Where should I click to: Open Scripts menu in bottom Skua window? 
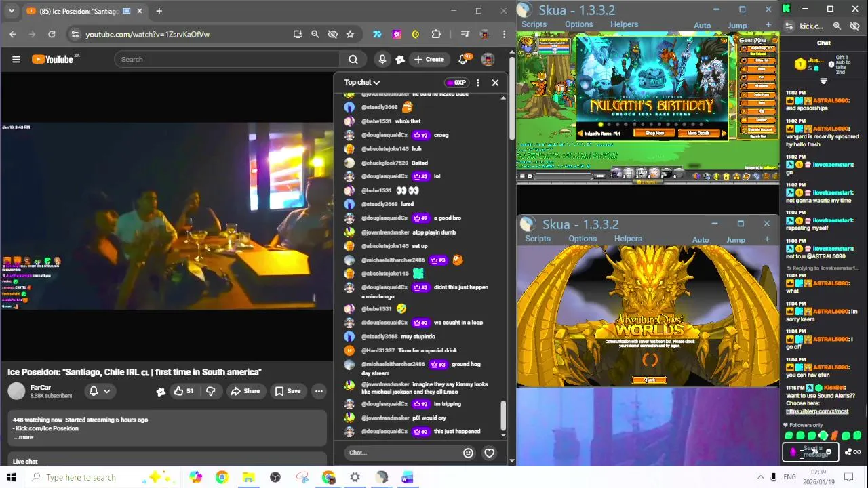[538, 239]
